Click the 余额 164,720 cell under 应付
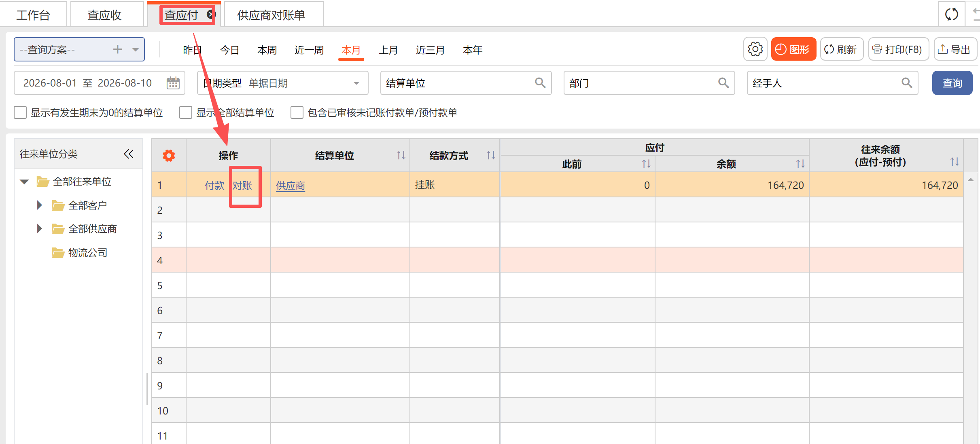 [732, 185]
